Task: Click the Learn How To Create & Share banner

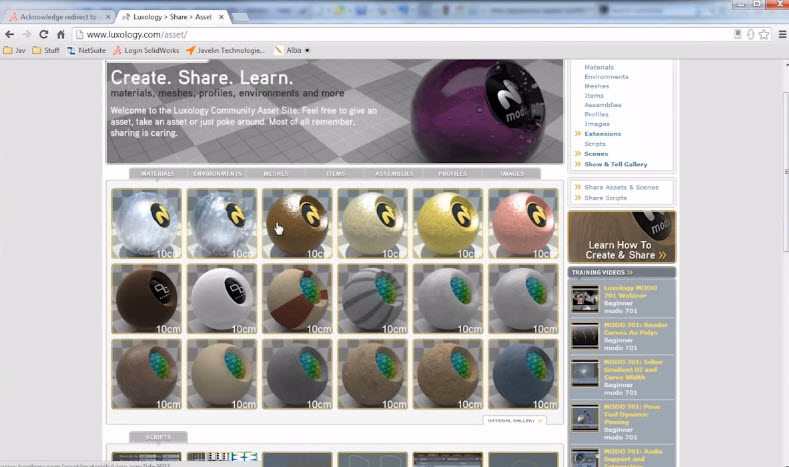Action: (622, 237)
